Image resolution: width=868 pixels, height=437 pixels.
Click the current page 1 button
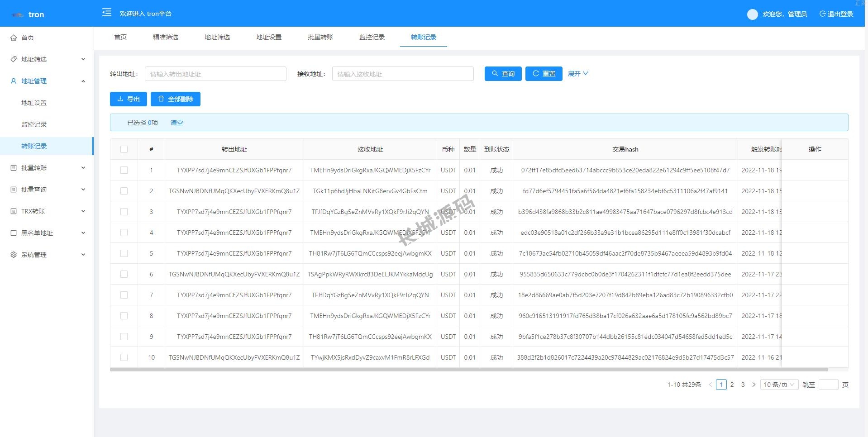[721, 385]
